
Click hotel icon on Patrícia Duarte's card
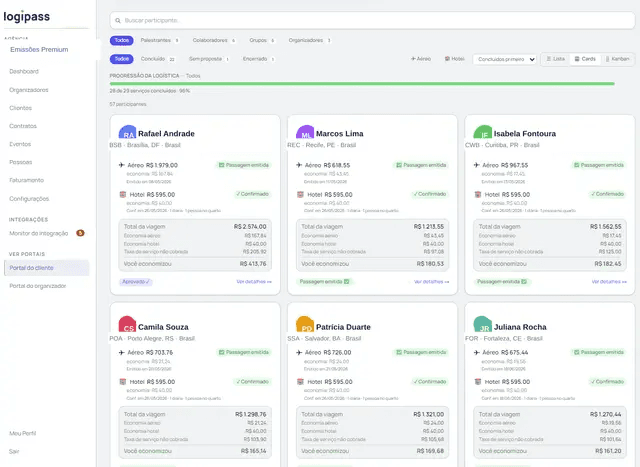[x=300, y=382]
